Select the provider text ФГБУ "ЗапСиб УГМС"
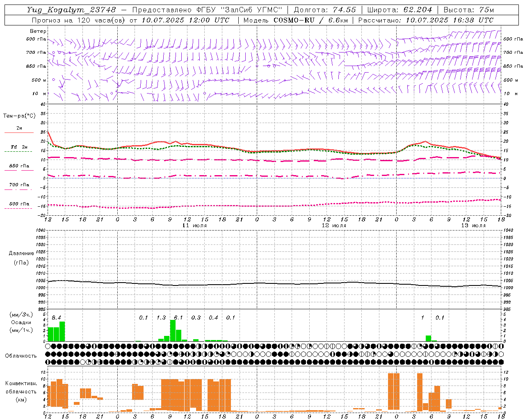The width and height of the screenshot is (525, 420). tap(240, 10)
